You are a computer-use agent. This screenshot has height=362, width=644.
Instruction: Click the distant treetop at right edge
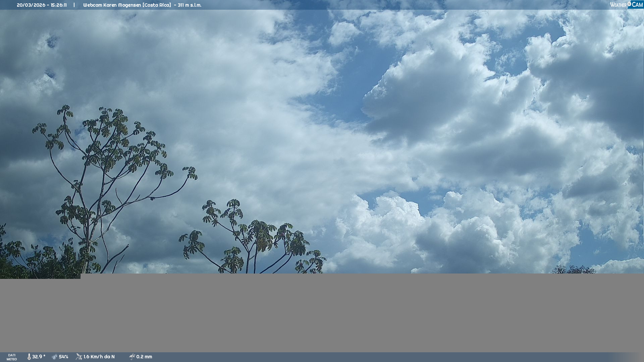tap(573, 269)
